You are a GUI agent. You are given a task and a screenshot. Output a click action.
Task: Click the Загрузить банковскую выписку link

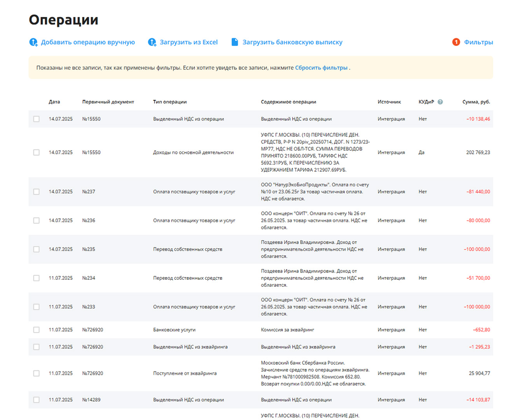click(x=292, y=42)
